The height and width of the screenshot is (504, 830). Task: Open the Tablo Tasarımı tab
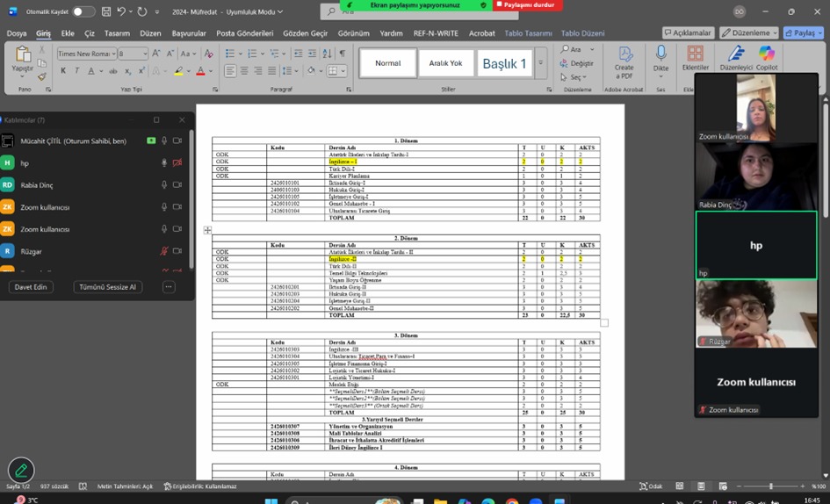[x=528, y=33]
